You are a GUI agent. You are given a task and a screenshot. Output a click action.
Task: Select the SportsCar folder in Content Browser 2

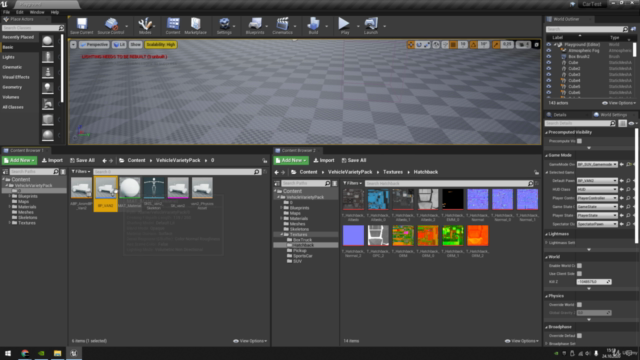(x=303, y=256)
